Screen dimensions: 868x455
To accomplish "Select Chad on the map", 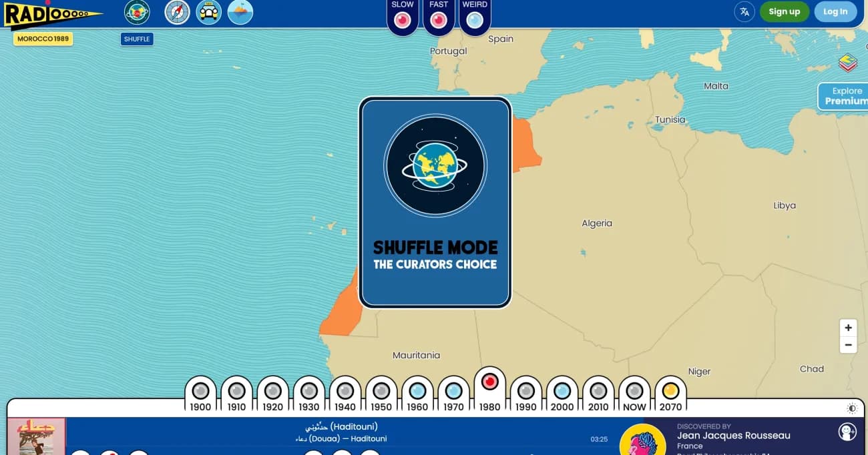I will [x=811, y=368].
